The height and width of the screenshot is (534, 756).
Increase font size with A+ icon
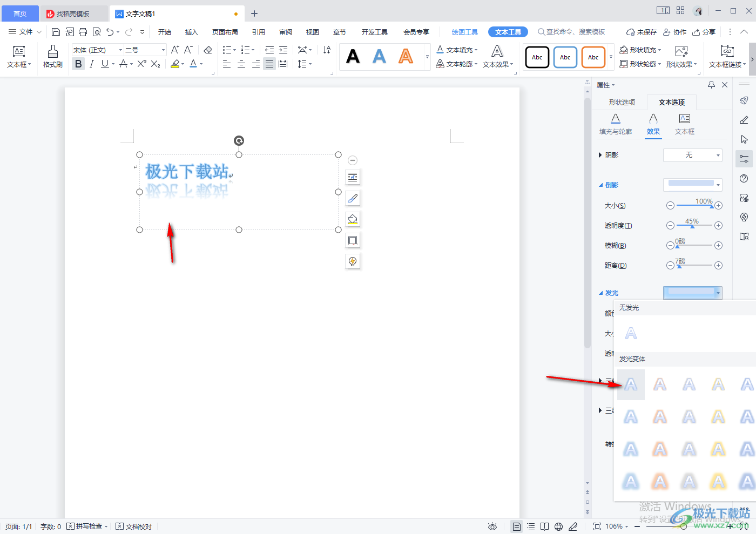click(x=175, y=50)
